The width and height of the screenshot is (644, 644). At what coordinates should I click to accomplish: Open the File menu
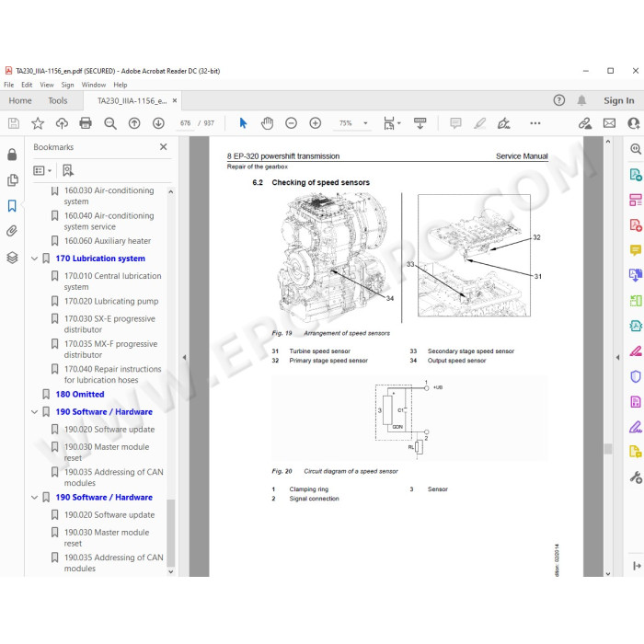[8, 85]
